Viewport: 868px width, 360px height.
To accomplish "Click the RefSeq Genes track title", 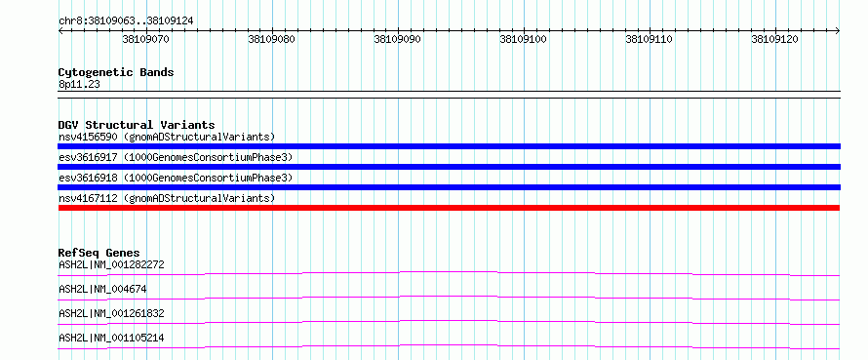I will 99,253.
